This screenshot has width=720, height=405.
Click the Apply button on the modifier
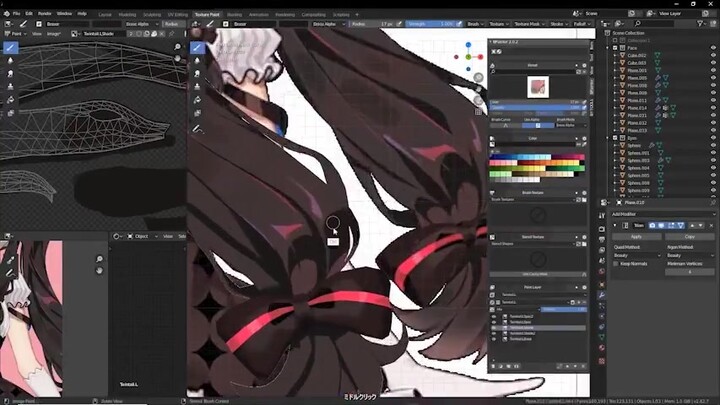coord(636,236)
